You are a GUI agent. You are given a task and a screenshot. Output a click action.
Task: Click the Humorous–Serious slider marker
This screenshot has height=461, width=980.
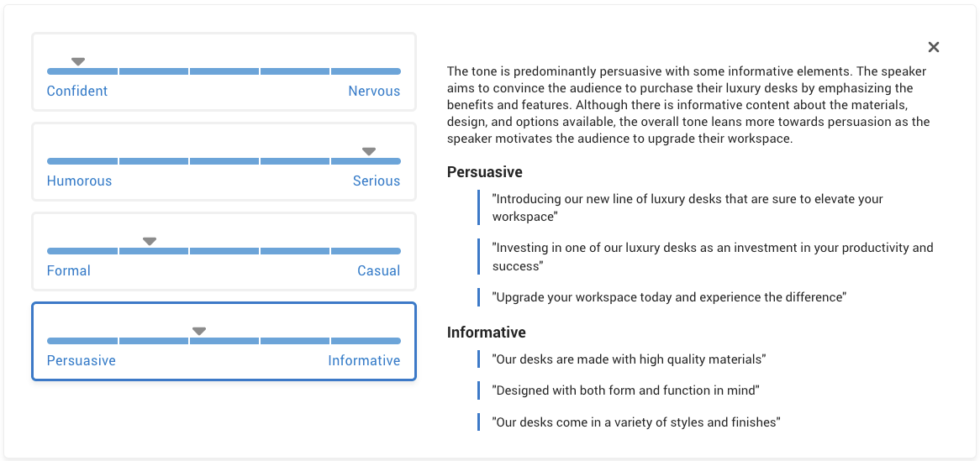coord(369,151)
